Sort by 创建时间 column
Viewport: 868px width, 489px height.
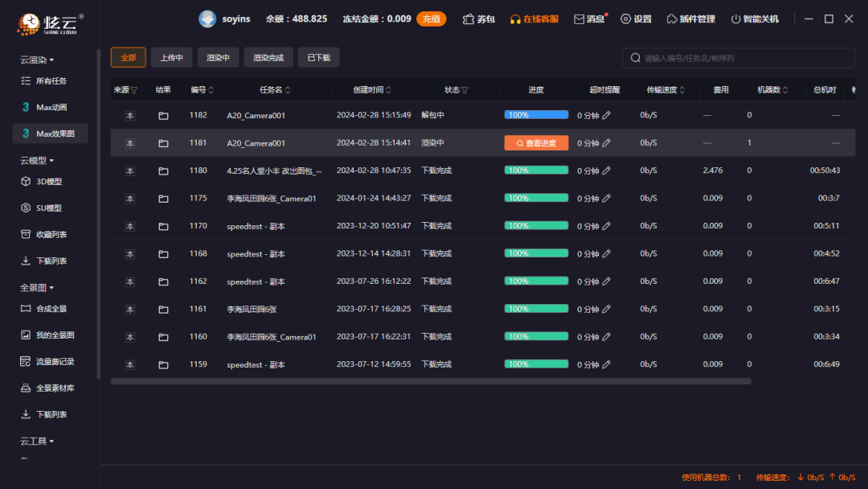click(390, 90)
